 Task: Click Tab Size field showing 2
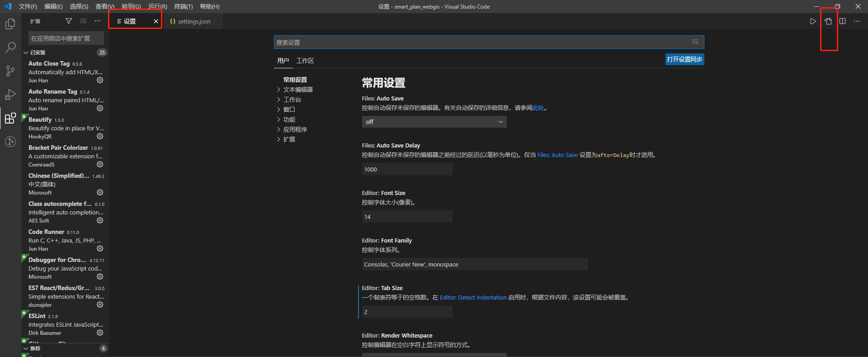(x=407, y=312)
